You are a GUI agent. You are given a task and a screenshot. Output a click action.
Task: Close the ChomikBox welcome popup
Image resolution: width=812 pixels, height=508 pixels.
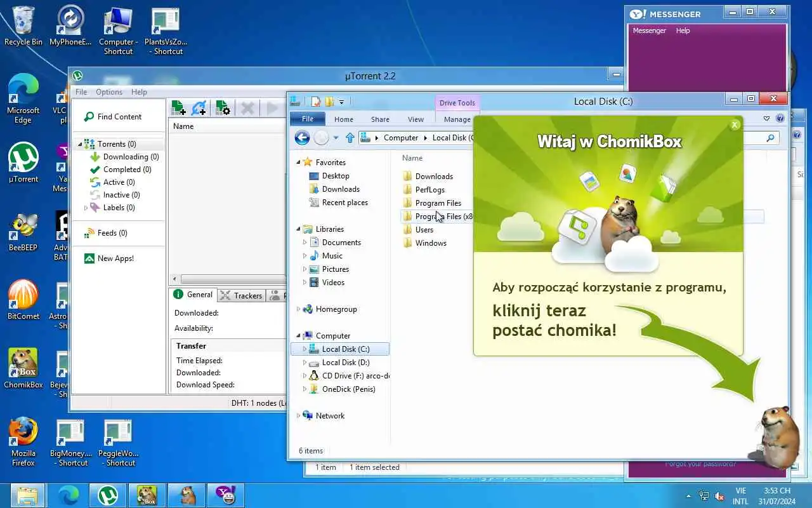click(735, 125)
